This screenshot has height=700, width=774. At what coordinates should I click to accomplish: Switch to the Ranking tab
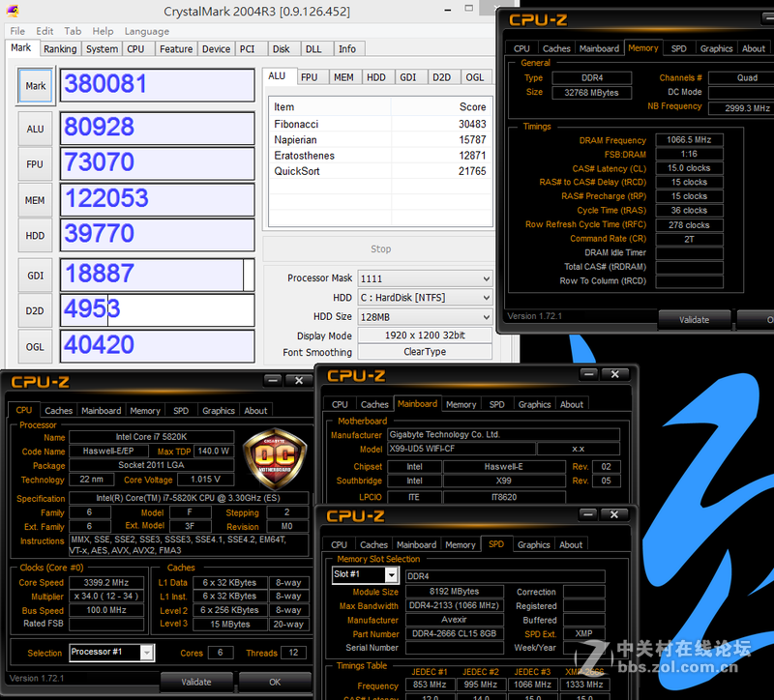[60, 47]
